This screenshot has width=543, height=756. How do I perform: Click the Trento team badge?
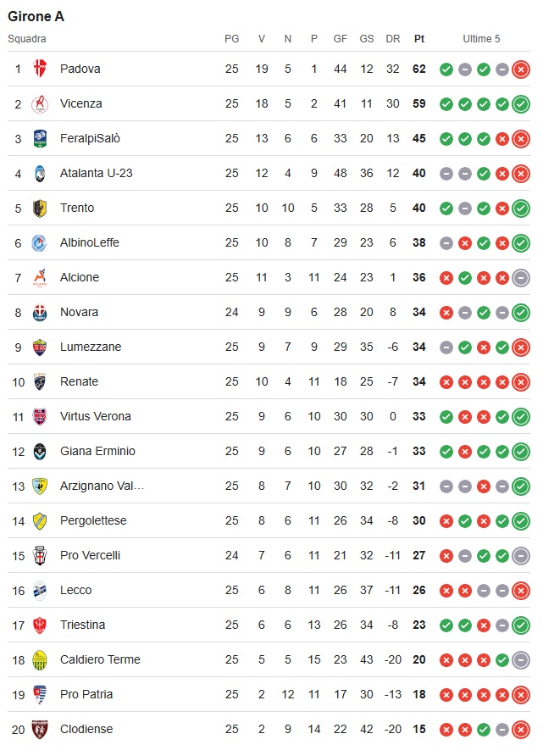[40, 208]
